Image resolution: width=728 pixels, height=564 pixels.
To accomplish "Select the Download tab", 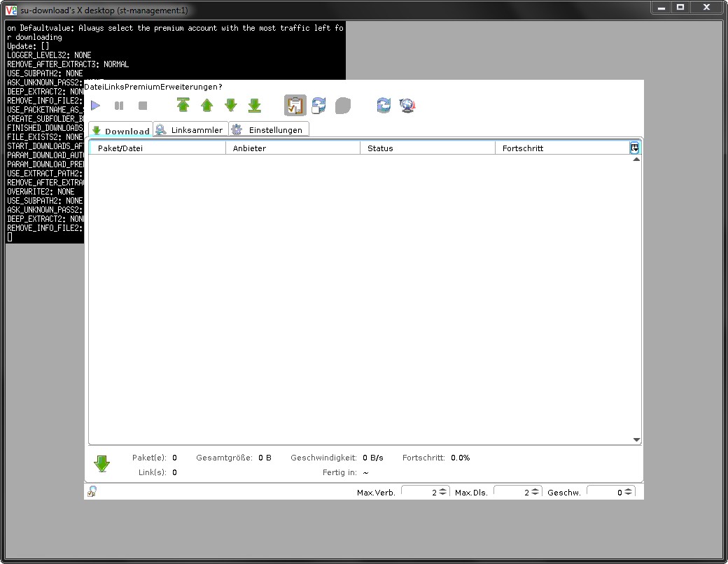I will click(120, 131).
